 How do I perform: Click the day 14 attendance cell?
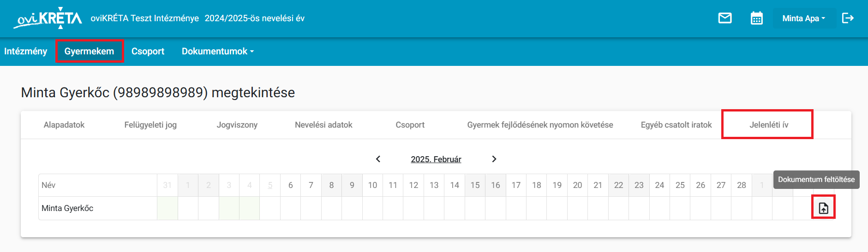pyautogui.click(x=455, y=208)
